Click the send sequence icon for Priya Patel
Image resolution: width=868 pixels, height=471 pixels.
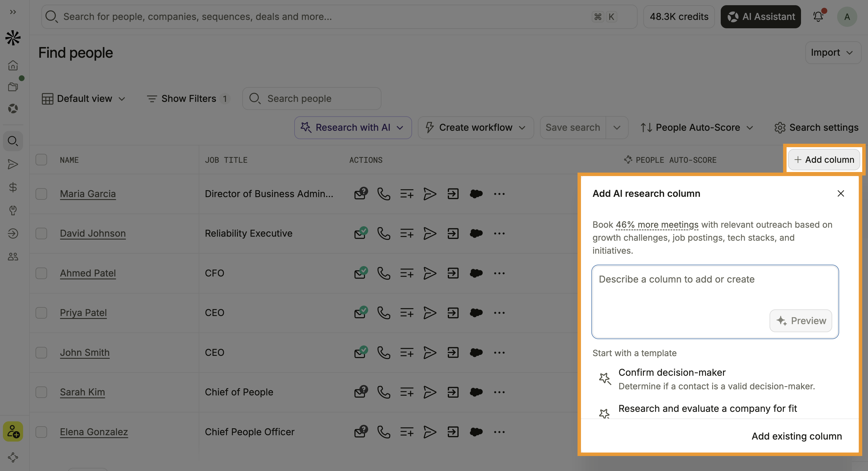coord(430,313)
